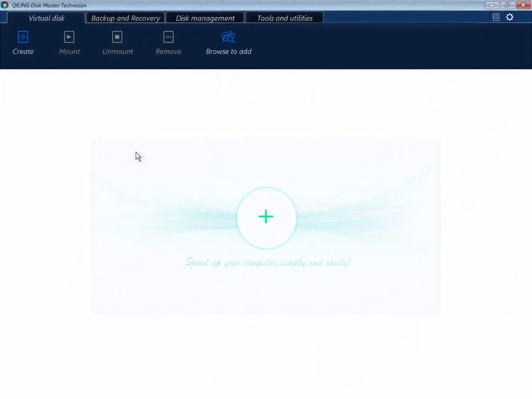Restore down the application window
Image resolution: width=532 pixels, height=399 pixels.
click(507, 5)
